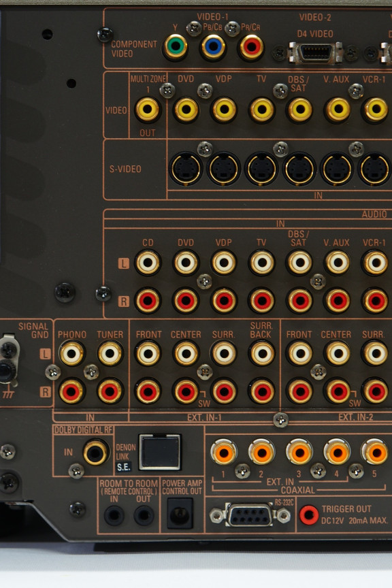The image size is (392, 588).
Task: Click EXT. IN-1 CENTER white jack
Action: (186, 353)
